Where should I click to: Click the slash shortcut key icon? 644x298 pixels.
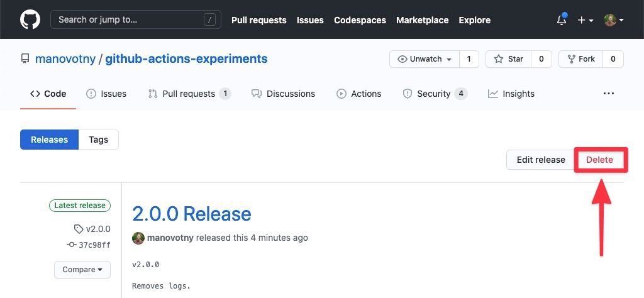(209, 19)
